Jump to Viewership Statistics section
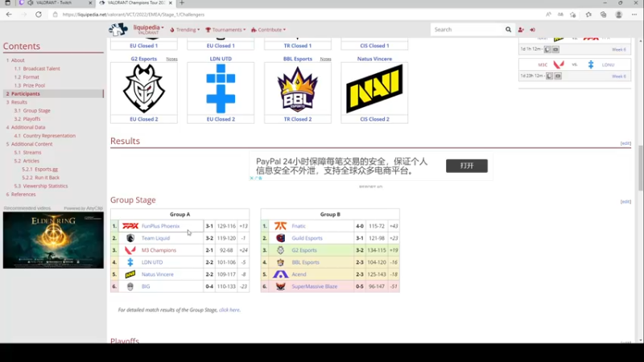 click(x=45, y=186)
